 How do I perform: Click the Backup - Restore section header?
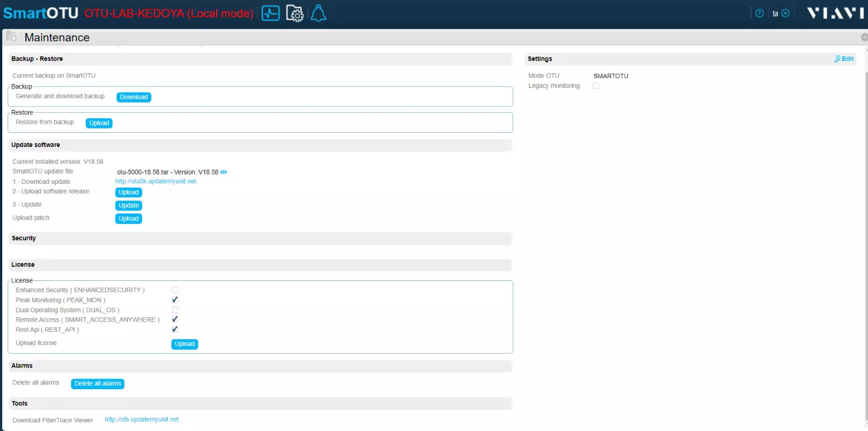[x=260, y=59]
